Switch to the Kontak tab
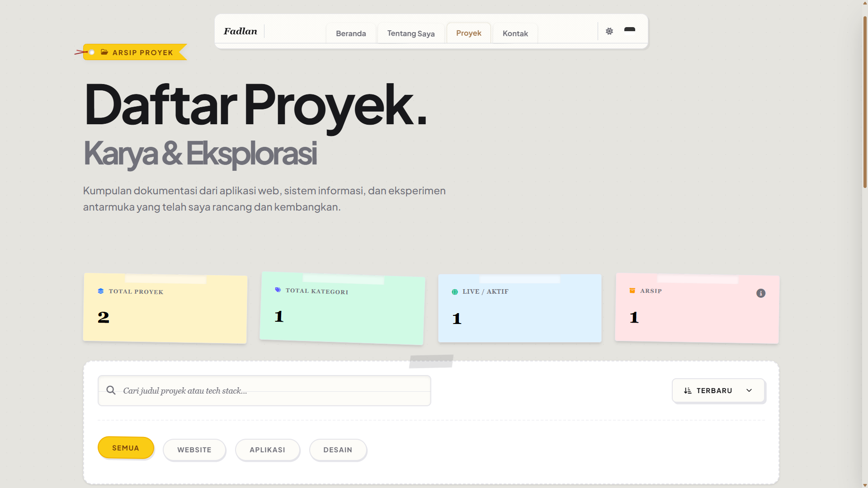Screen dimensions: 868x488 click(x=515, y=33)
